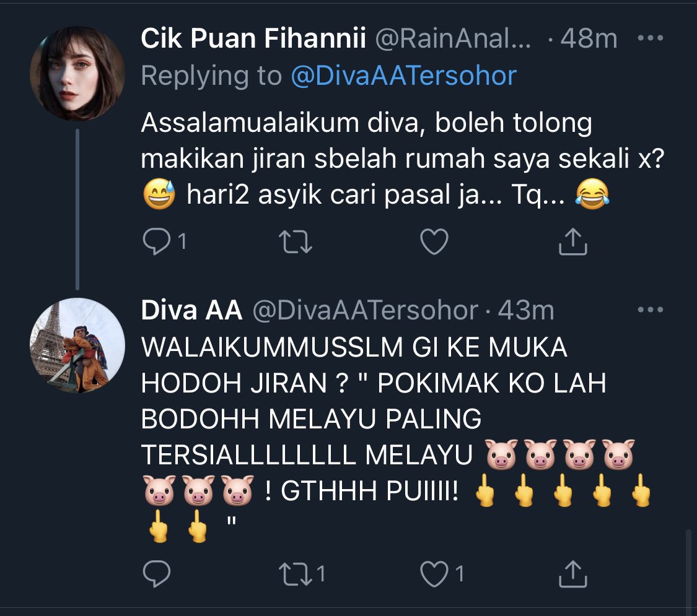Viewport: 697px width, 616px height.
Task: Reply to Cik Puan Fihannii's tweet
Action: 157,241
